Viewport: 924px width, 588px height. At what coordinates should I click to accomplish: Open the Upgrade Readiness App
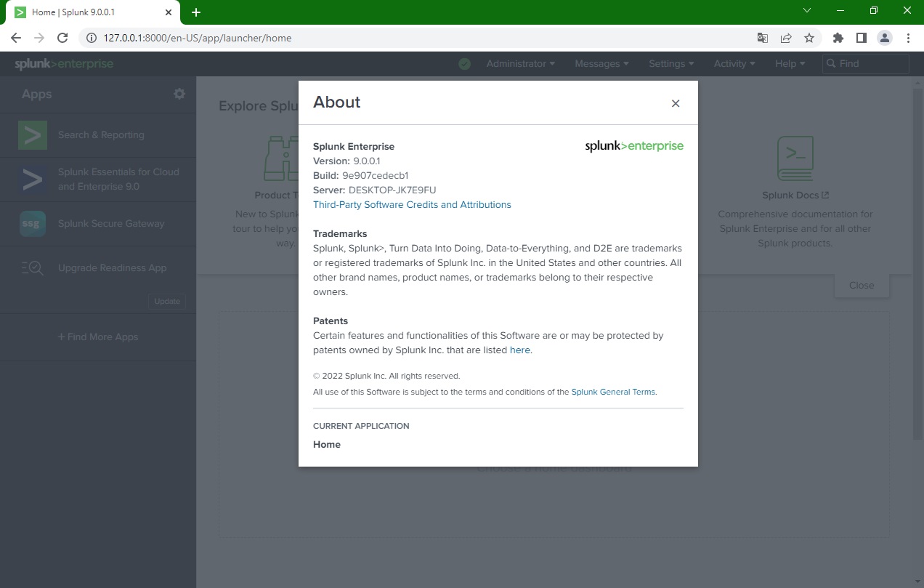pos(112,267)
